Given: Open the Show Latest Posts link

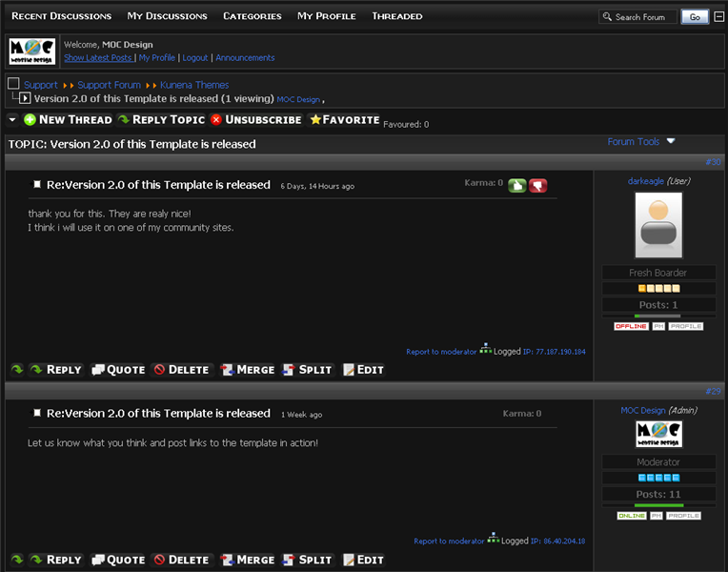Looking at the screenshot, I should tap(98, 57).
